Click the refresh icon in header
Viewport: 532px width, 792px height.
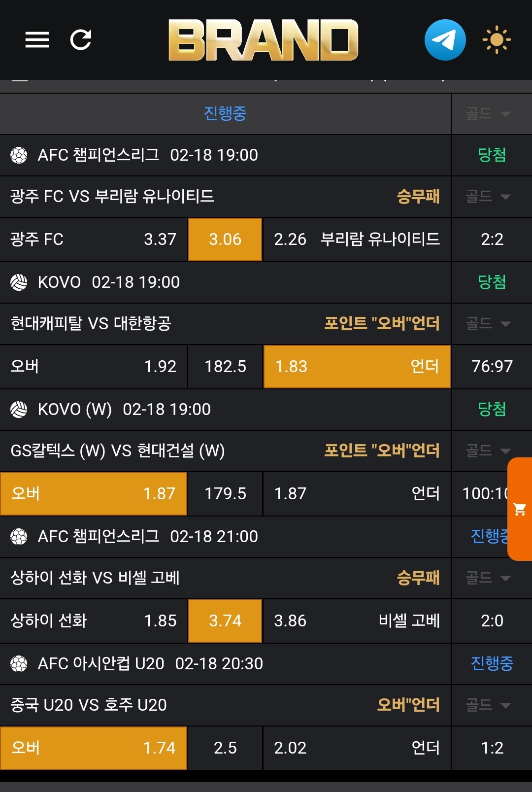coord(81,40)
